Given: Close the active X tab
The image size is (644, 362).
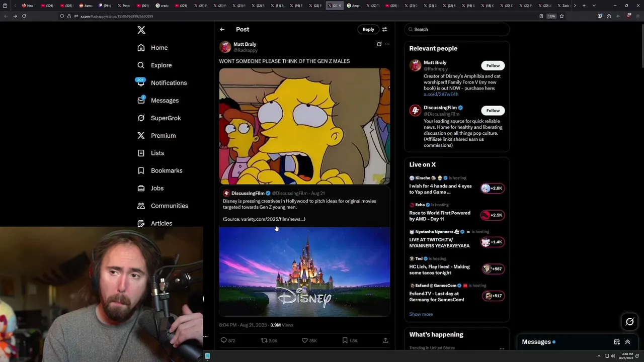Looking at the screenshot, I should 340,6.
